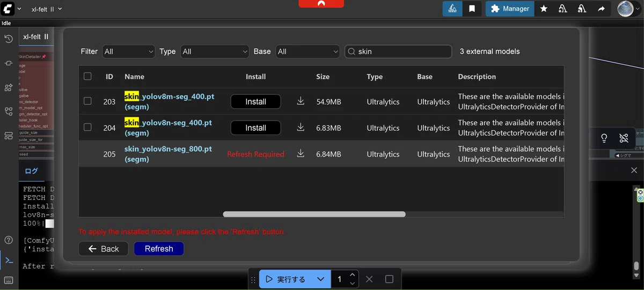The height and width of the screenshot is (290, 644).
Task: Open the Manager button
Action: 510,9
